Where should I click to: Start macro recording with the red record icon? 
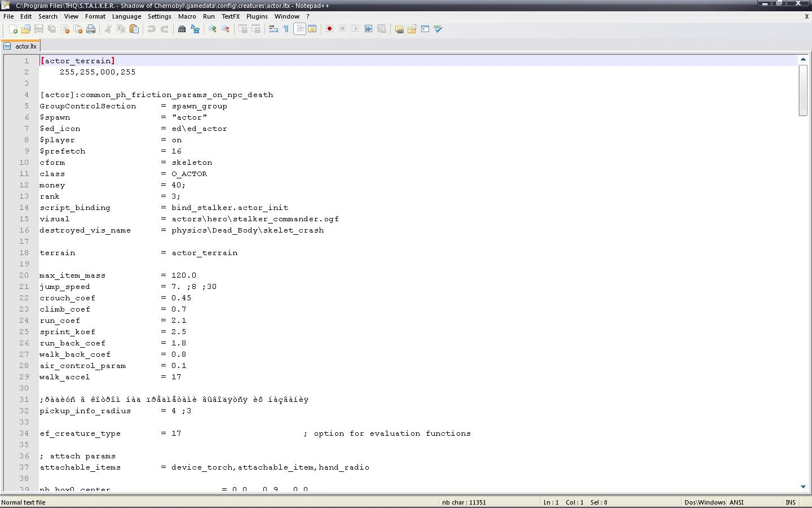329,29
